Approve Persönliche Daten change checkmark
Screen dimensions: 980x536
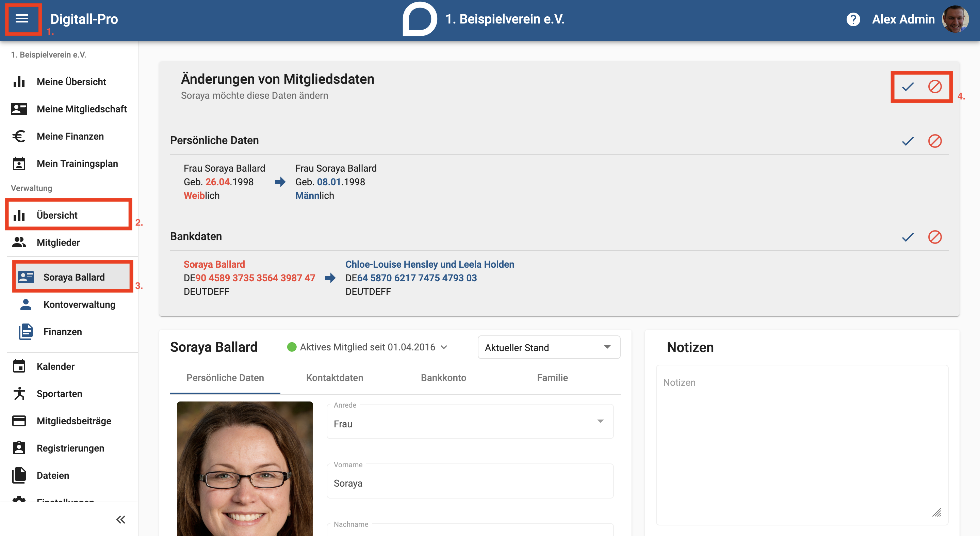point(908,141)
